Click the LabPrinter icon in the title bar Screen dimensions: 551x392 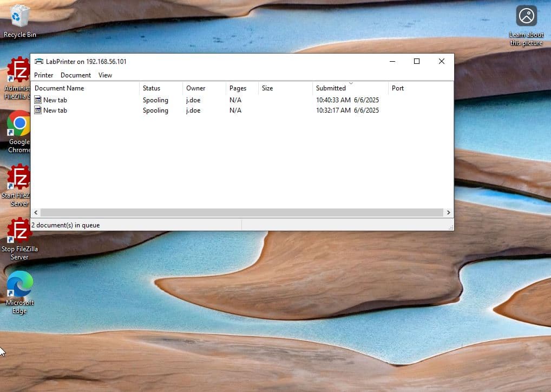(x=39, y=62)
